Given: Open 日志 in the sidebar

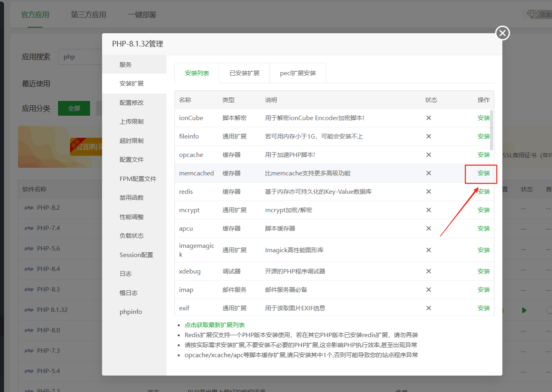Looking at the screenshot, I should tap(134, 273).
